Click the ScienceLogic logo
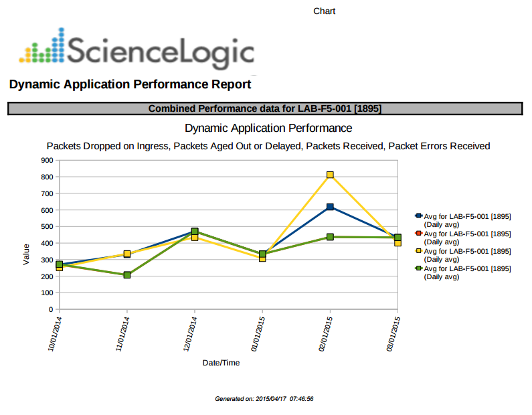 pos(137,50)
